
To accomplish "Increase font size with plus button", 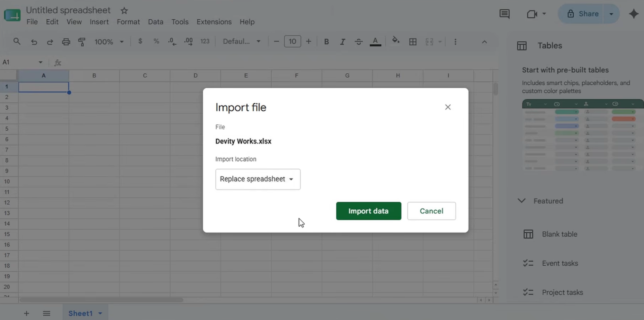I will [309, 42].
